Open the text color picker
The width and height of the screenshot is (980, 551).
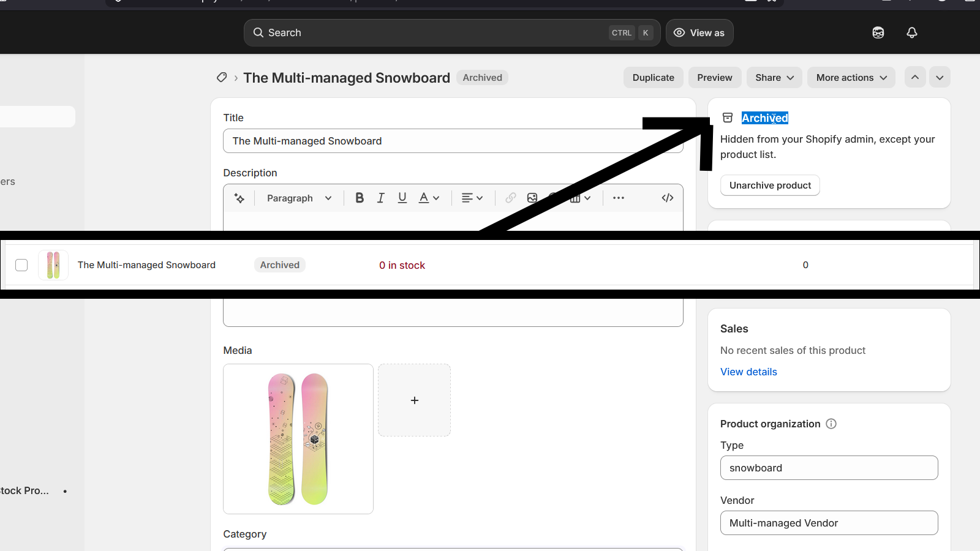[429, 198]
